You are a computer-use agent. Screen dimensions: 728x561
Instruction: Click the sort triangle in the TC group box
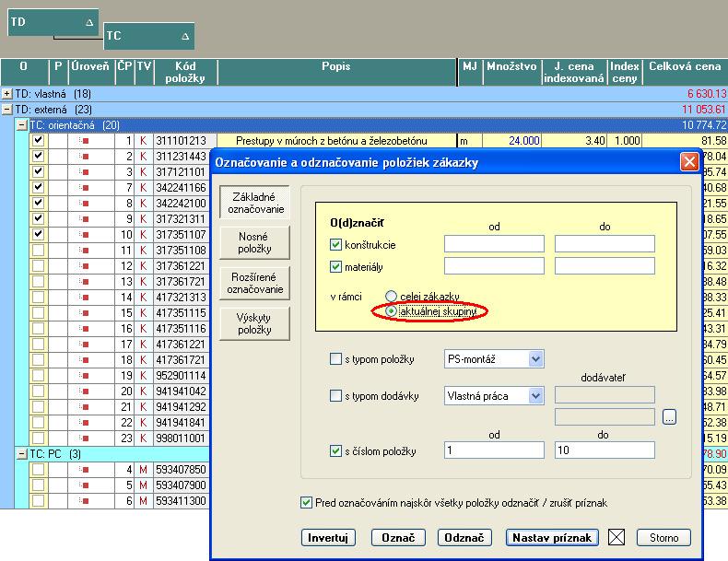185,36
